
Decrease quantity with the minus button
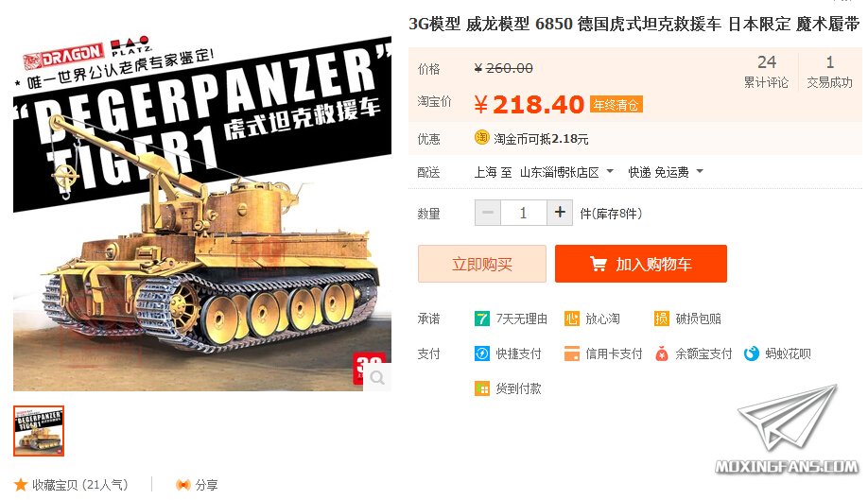pyautogui.click(x=488, y=213)
